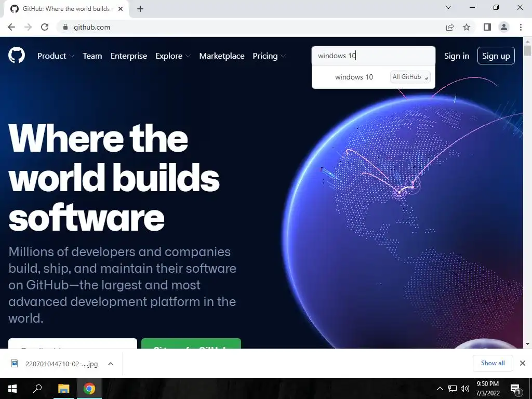Screen dimensions: 532x399
Task: Open File Explorer from taskbar
Action: 63,389
